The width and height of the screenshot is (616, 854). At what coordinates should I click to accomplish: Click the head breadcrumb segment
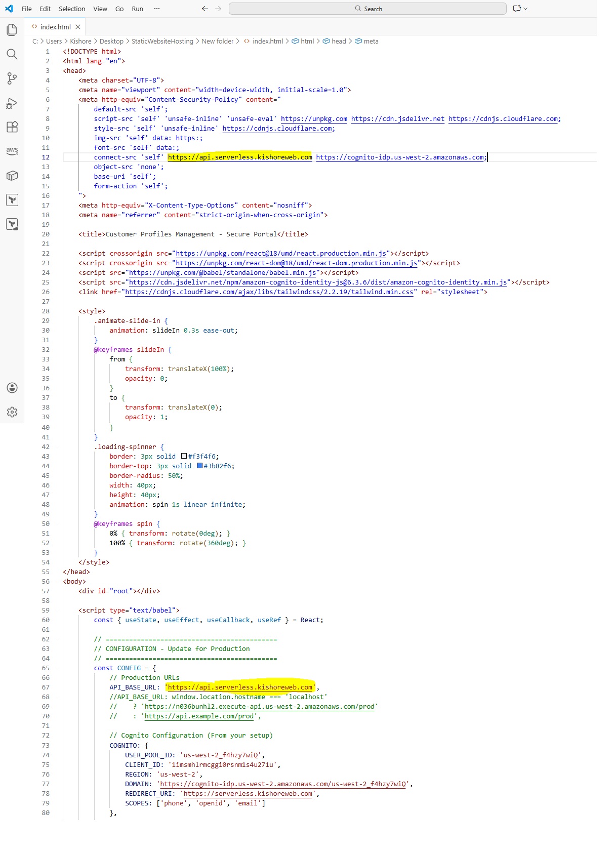click(339, 42)
